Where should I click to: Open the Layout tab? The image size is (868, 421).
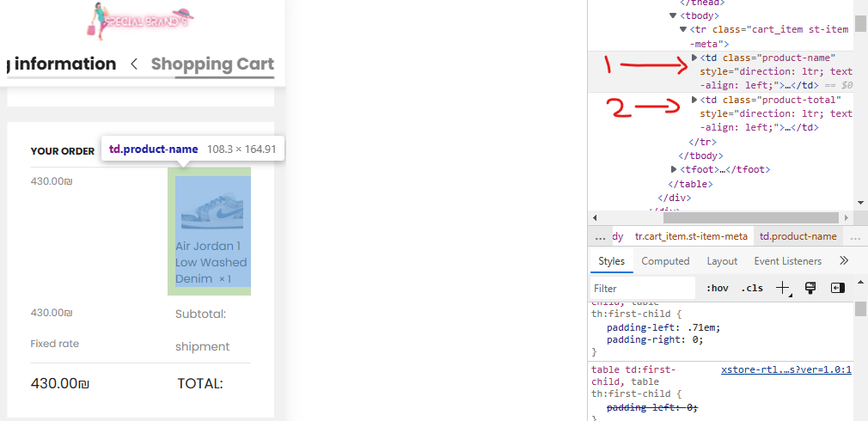click(722, 261)
